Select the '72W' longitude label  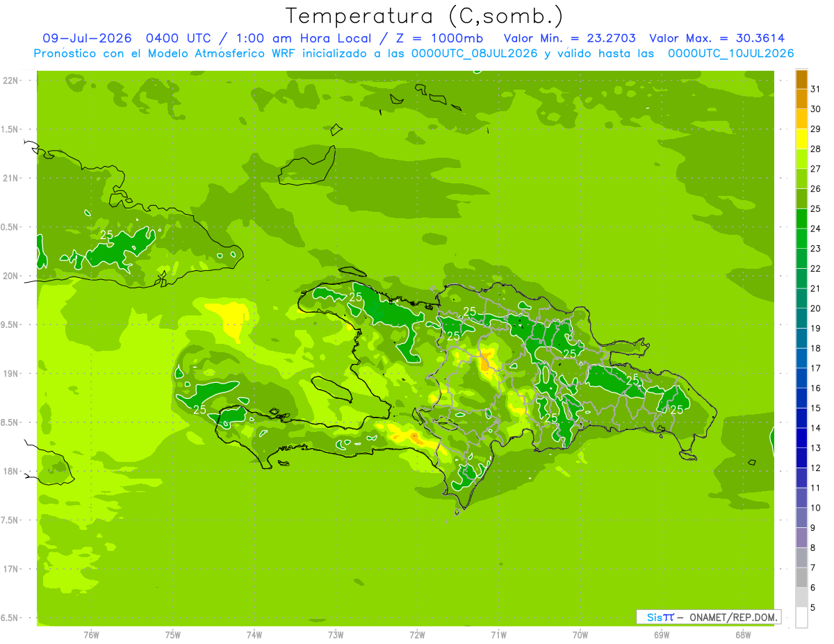tap(417, 635)
